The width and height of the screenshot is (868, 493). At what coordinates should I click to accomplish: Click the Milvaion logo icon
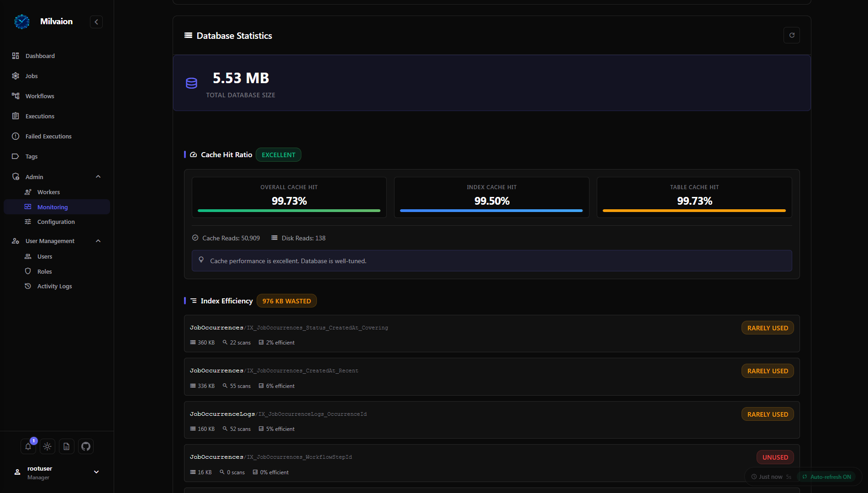click(21, 21)
